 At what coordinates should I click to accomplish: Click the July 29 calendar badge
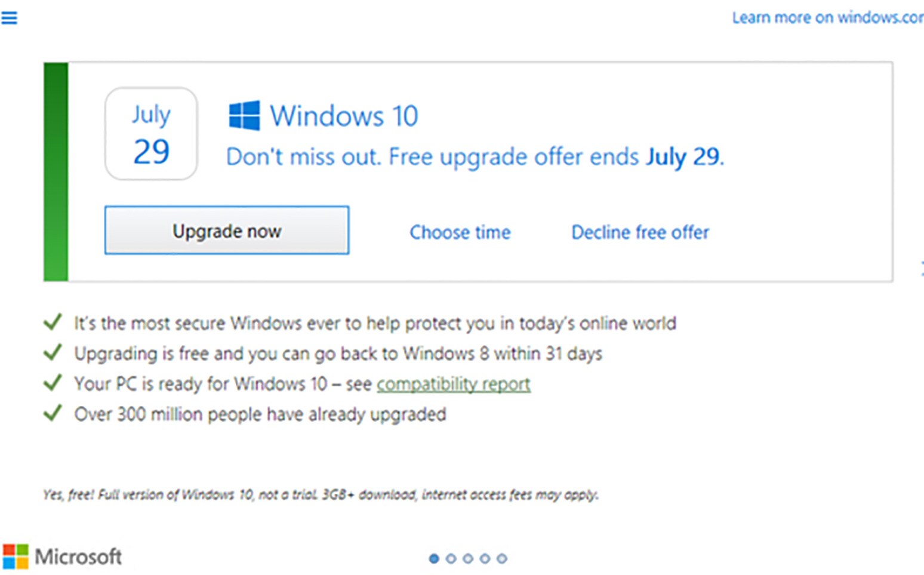pyautogui.click(x=151, y=134)
